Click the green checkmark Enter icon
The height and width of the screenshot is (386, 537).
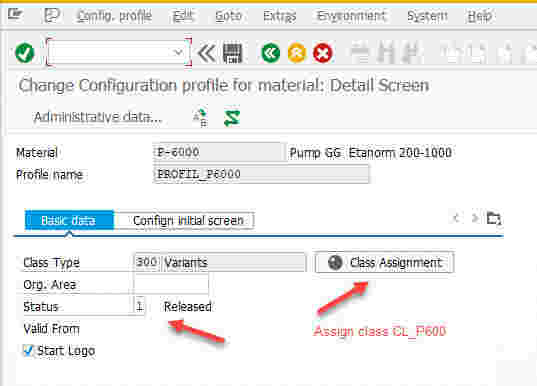(25, 53)
